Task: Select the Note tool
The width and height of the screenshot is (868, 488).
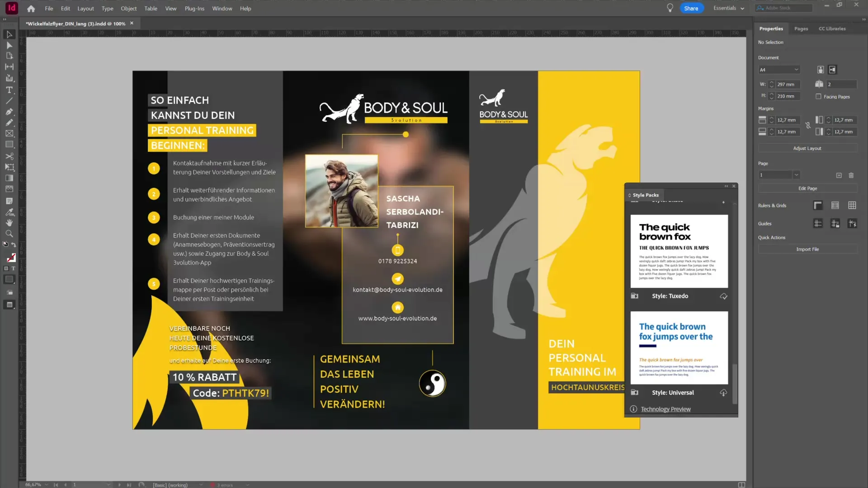Action: (x=9, y=201)
